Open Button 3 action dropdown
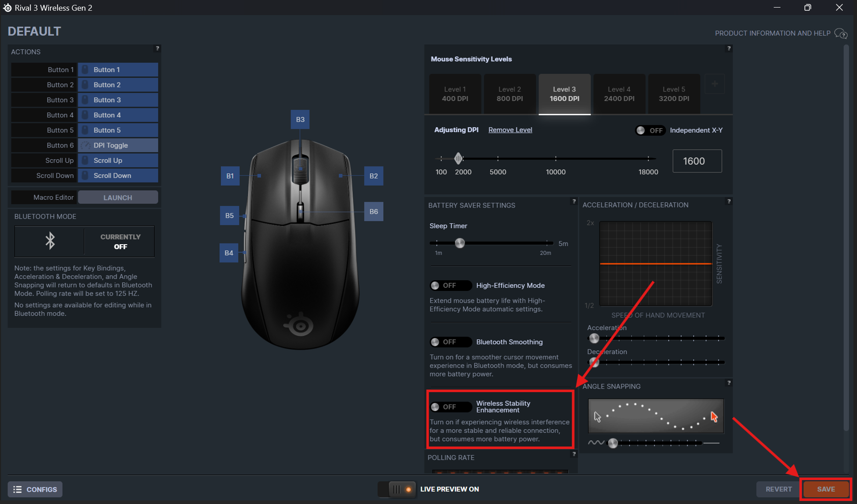 (x=118, y=100)
